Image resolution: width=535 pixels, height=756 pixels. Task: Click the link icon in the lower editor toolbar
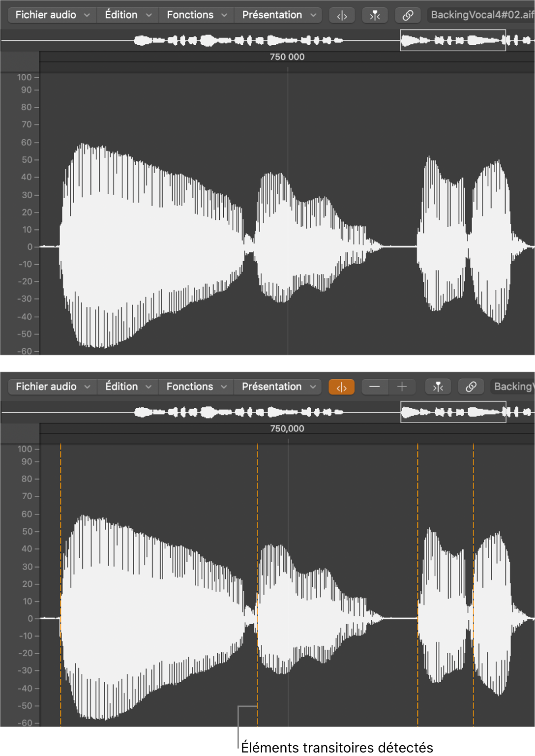[471, 387]
